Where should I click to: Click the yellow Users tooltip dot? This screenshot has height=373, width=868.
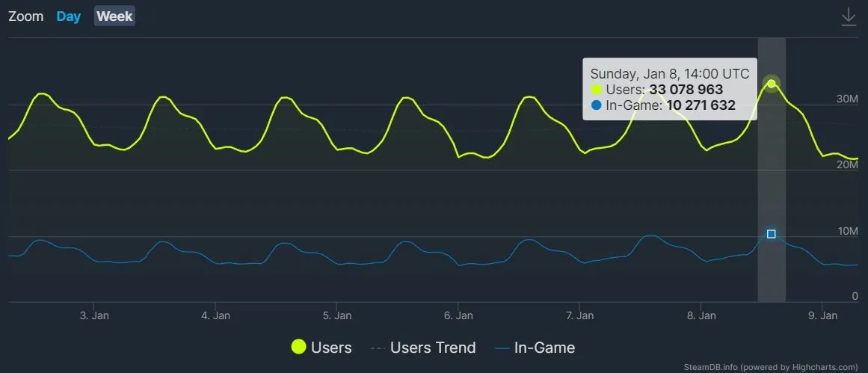[x=596, y=90]
